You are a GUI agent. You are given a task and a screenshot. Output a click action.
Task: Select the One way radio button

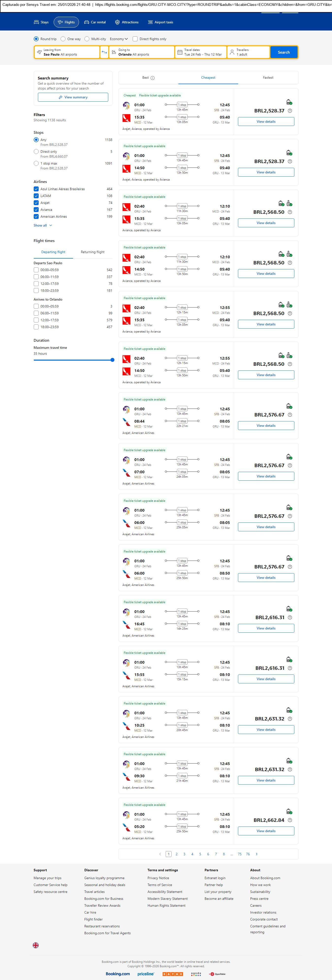click(x=63, y=39)
